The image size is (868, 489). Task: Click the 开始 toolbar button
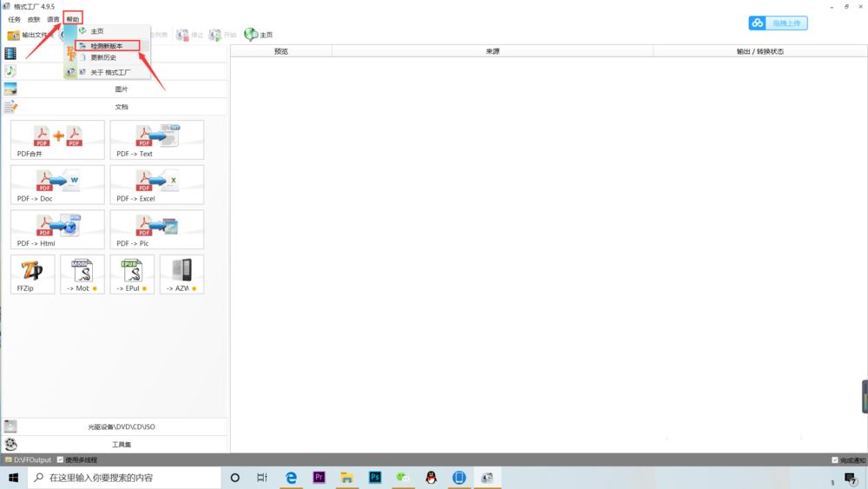click(x=222, y=35)
